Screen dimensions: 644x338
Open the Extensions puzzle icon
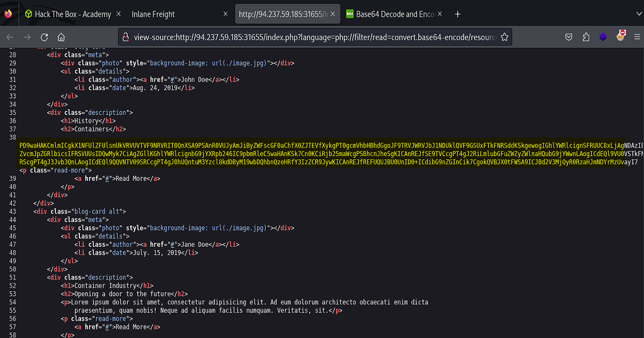click(586, 37)
